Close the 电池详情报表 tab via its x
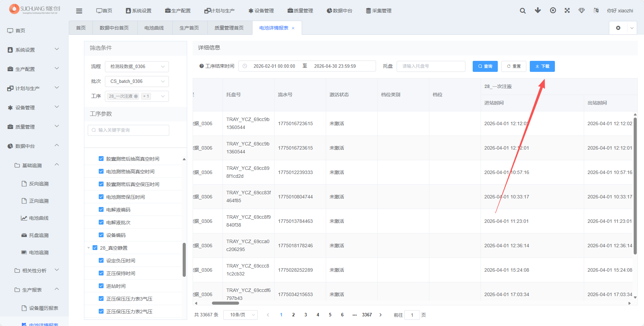The width and height of the screenshot is (644, 326). click(293, 28)
